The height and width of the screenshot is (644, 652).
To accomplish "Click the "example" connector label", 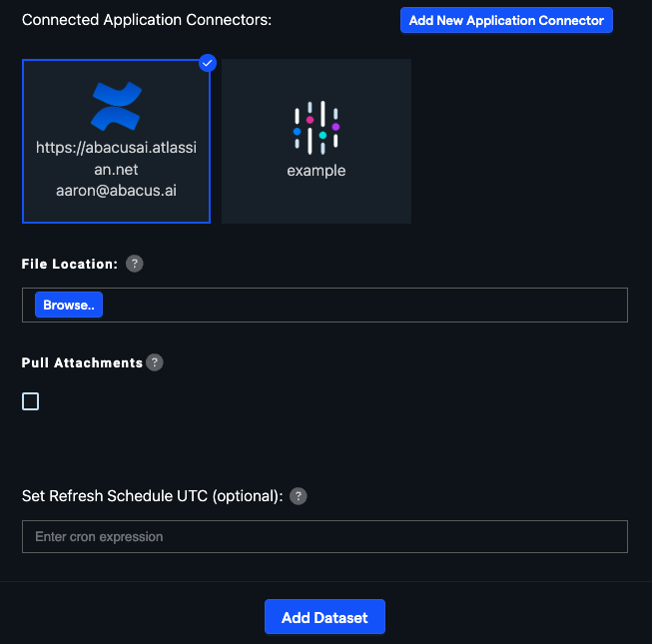I will click(316, 171).
